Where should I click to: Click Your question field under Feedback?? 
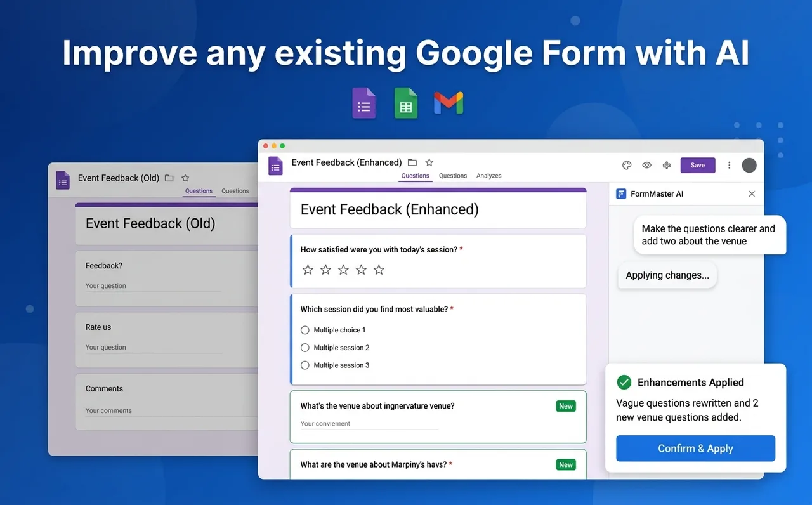click(154, 286)
